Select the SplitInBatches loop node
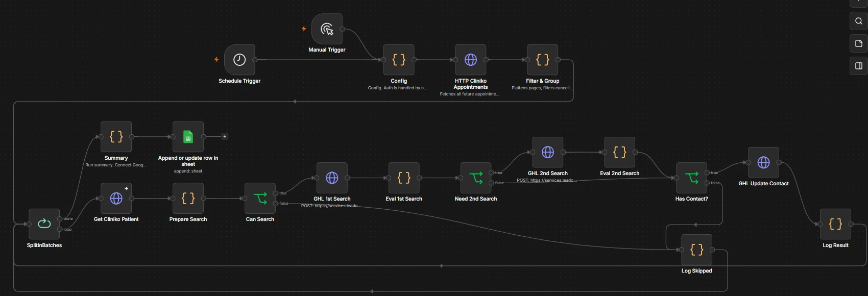This screenshot has width=868, height=296. pos(44,224)
